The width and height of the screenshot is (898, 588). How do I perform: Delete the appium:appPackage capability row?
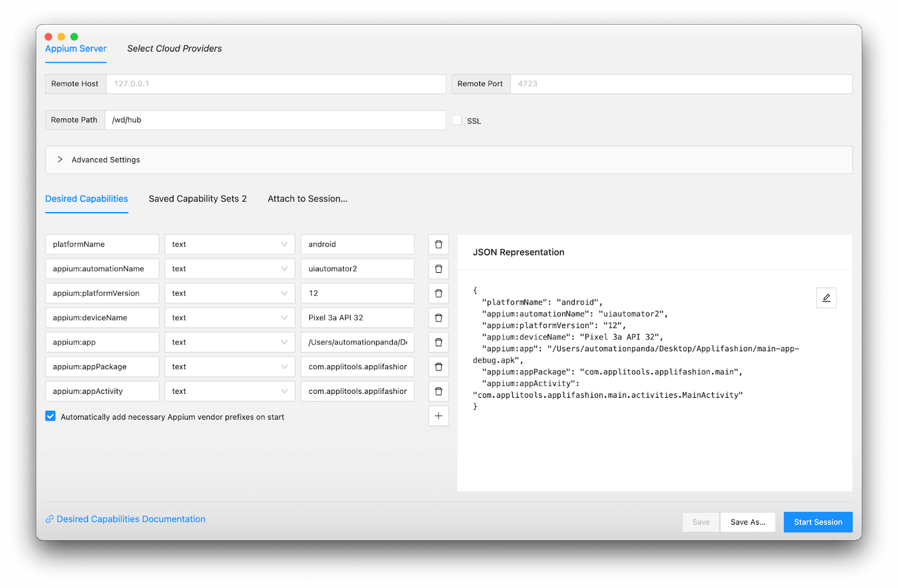click(438, 367)
